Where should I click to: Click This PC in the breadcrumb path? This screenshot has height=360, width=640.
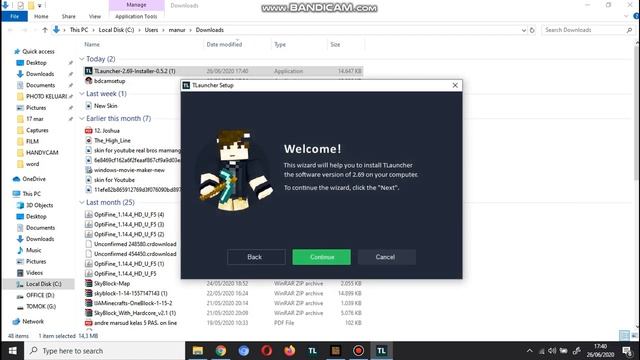click(x=79, y=30)
